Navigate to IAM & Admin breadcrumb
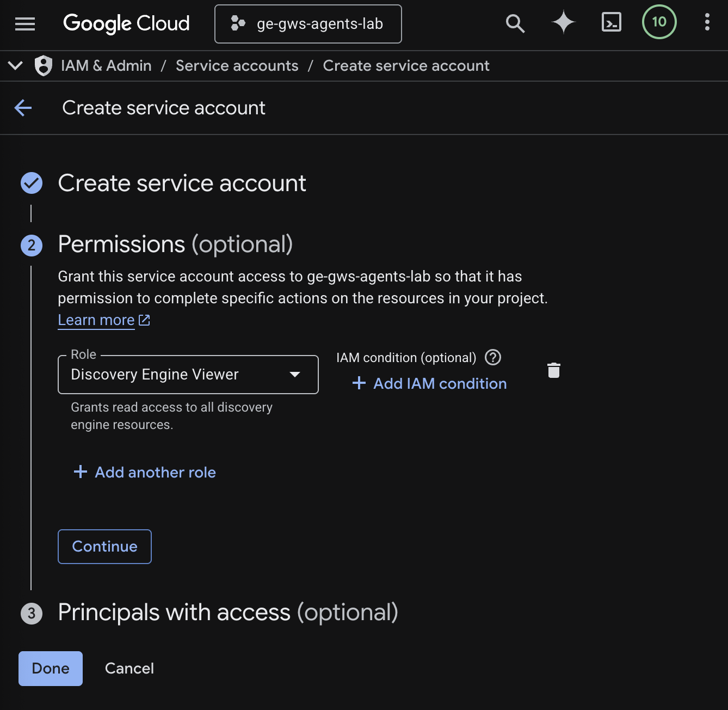This screenshot has width=728, height=710. [x=106, y=66]
